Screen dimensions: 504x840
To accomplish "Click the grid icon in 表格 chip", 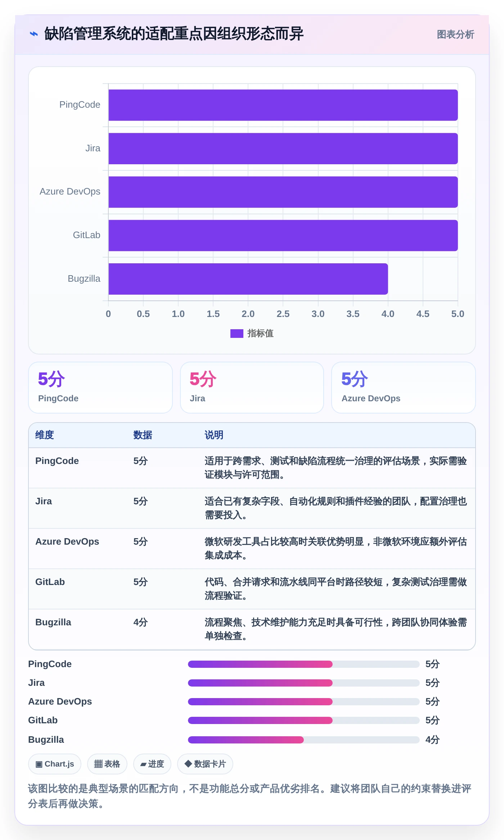I will click(98, 764).
